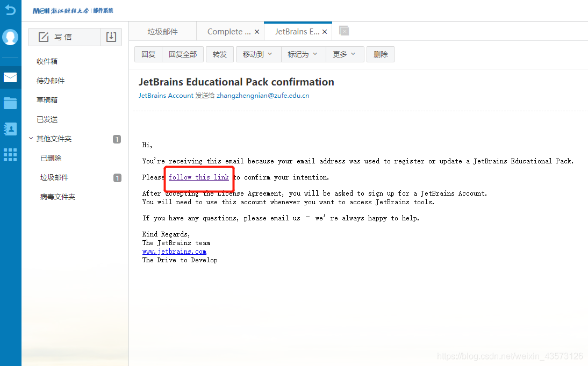Collapse the 其他文件夹 folder tree
Screen dimensions: 588x366
click(31, 139)
